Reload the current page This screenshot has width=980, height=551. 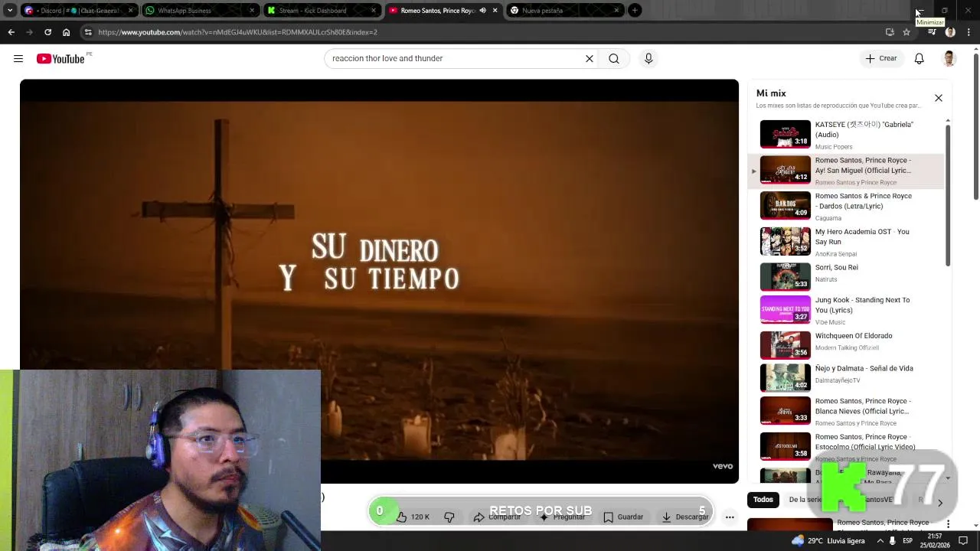[x=47, y=32]
